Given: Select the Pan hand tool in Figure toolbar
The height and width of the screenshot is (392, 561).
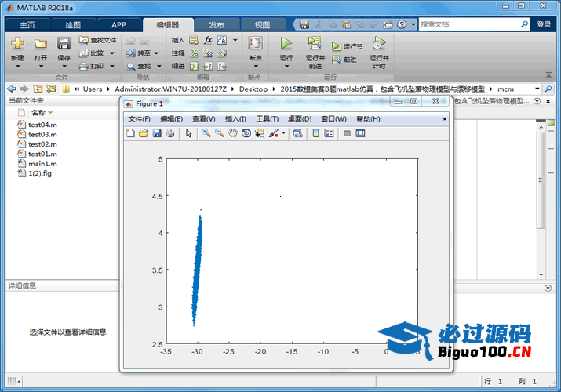Looking at the screenshot, I should 233,133.
